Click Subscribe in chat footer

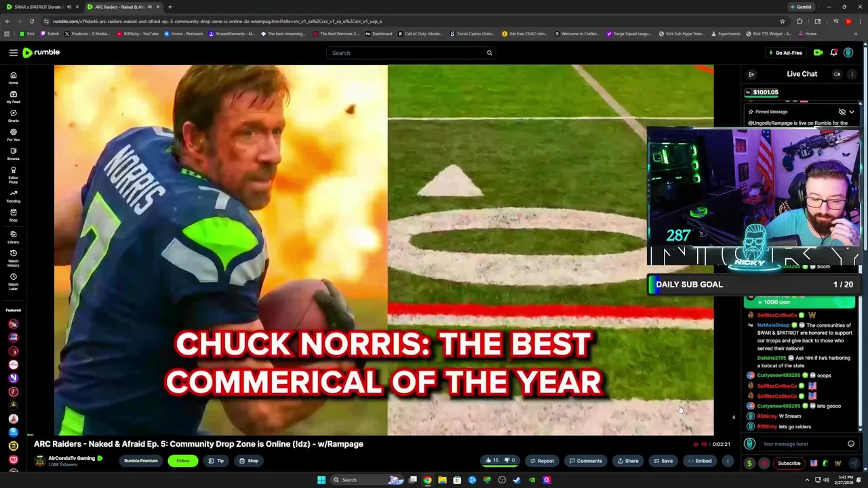coord(789,464)
